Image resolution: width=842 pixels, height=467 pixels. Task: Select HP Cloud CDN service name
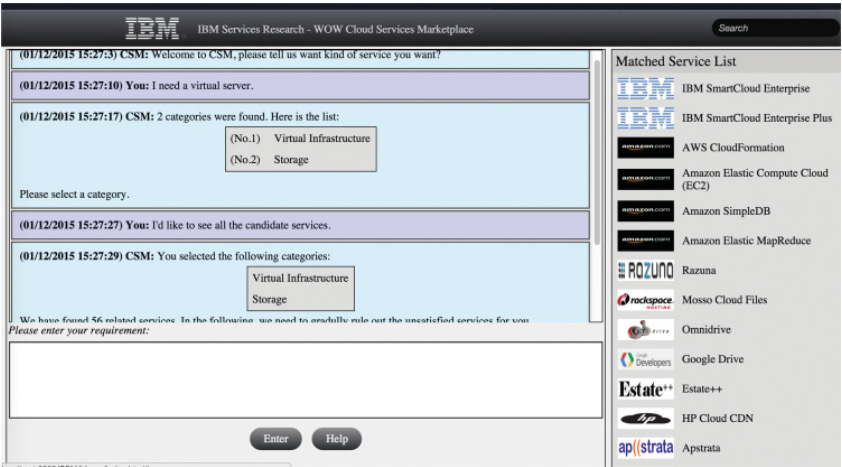tap(717, 418)
